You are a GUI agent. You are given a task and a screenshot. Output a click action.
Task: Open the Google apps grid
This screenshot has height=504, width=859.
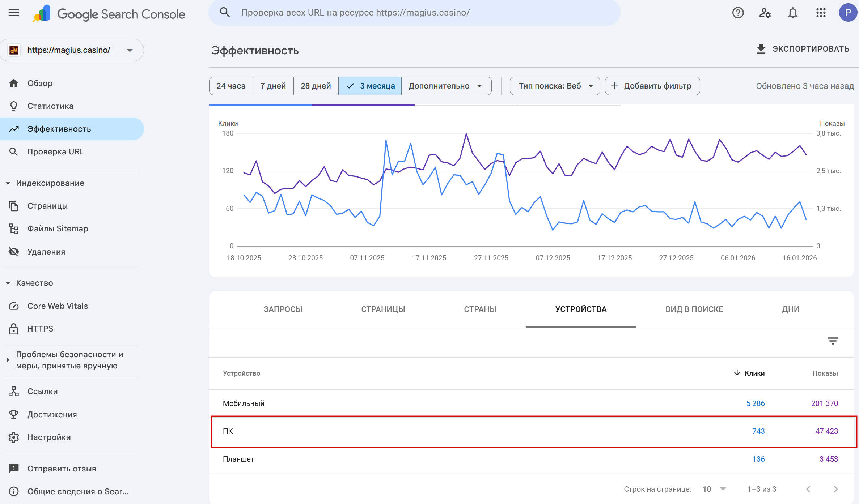pos(821,13)
